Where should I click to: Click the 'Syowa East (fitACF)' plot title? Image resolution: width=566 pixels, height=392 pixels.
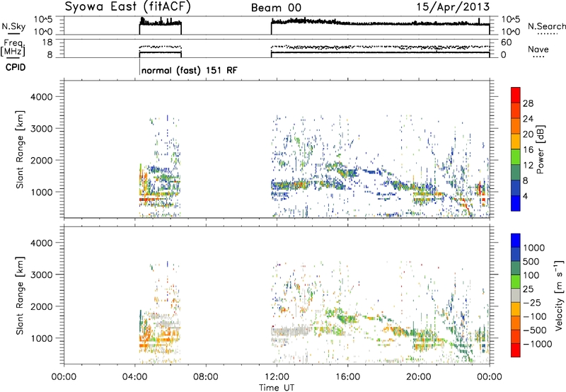pyautogui.click(x=127, y=7)
